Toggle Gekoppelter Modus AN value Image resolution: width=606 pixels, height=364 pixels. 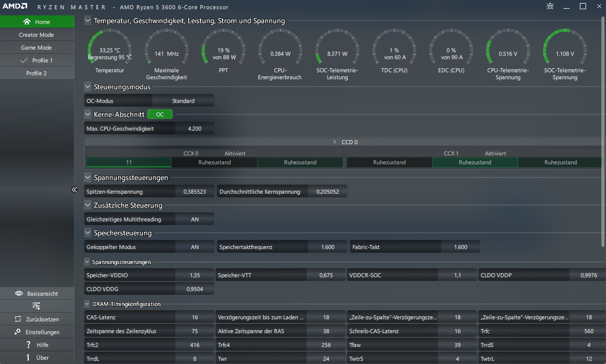click(x=195, y=247)
